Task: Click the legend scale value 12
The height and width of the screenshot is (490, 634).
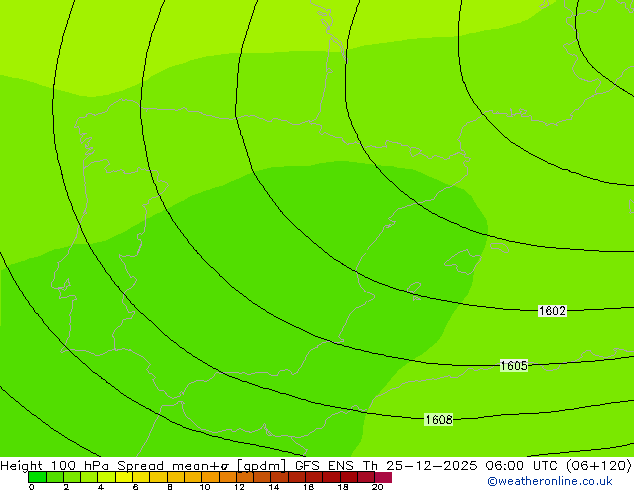Action: click(239, 486)
